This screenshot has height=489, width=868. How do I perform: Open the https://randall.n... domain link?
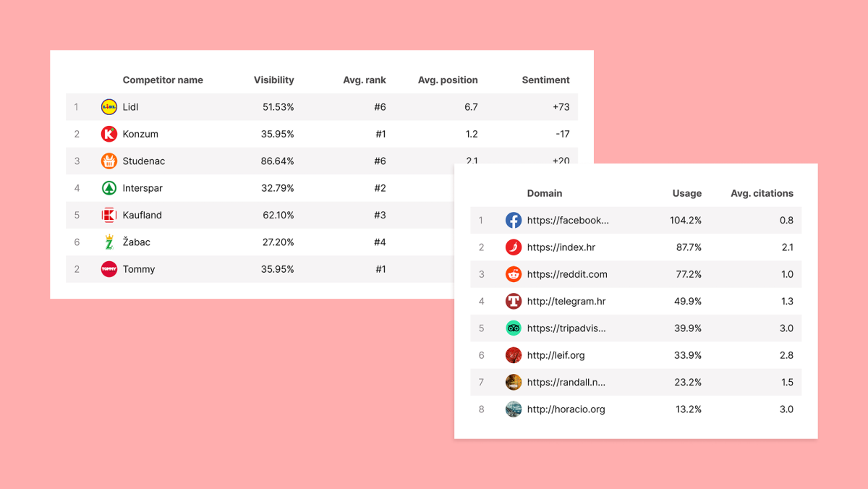click(x=566, y=382)
